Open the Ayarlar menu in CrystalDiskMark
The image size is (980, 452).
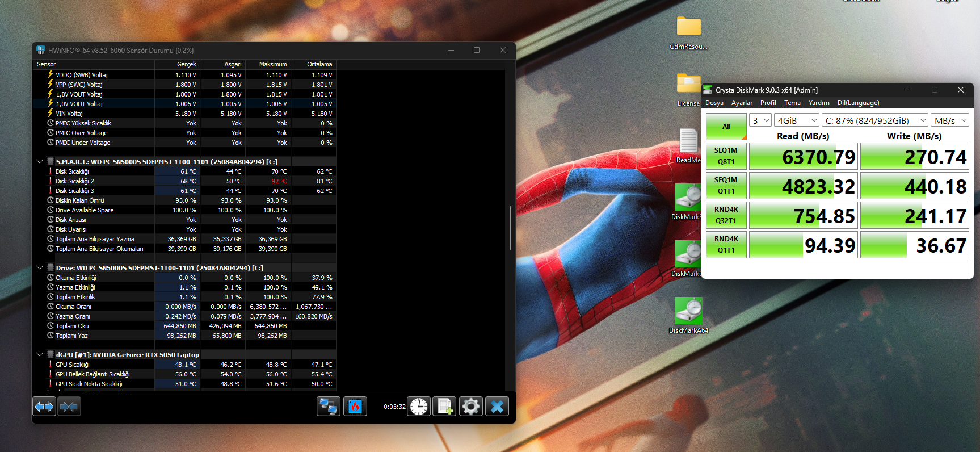(x=742, y=103)
